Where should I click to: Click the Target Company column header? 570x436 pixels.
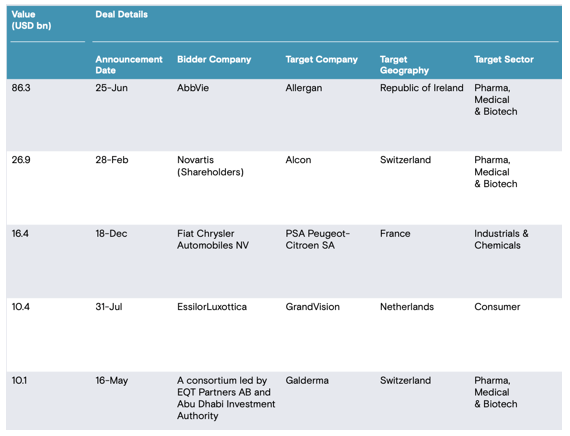click(x=321, y=59)
